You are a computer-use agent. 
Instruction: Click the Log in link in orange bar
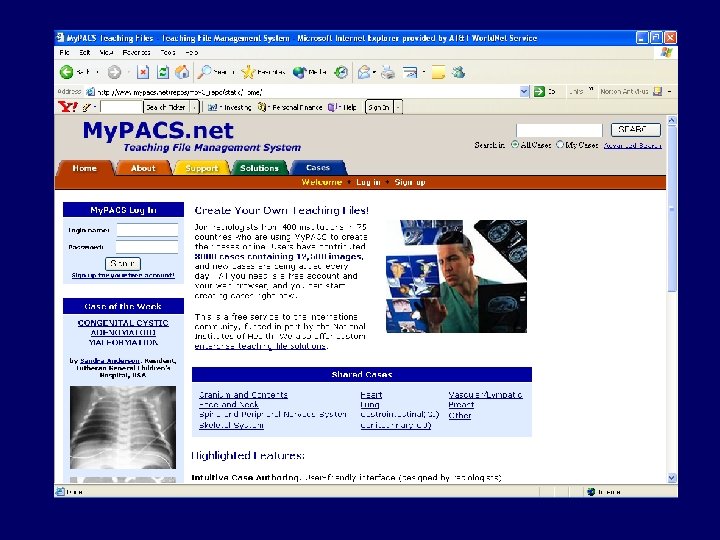click(x=368, y=182)
